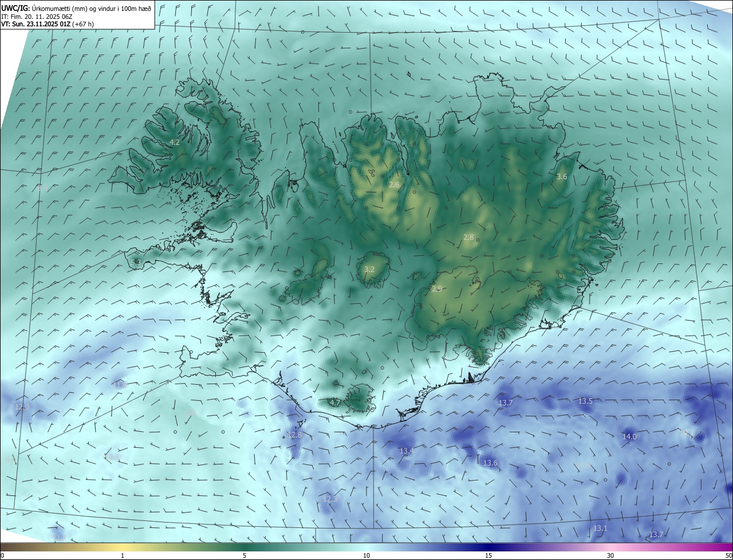Click the 12.0 value at the left edge

coord(22,407)
